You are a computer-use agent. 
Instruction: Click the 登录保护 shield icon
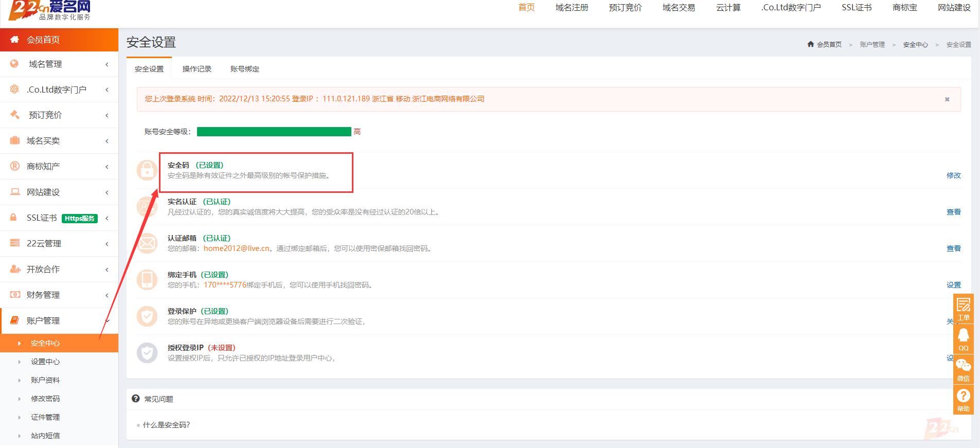(x=147, y=316)
